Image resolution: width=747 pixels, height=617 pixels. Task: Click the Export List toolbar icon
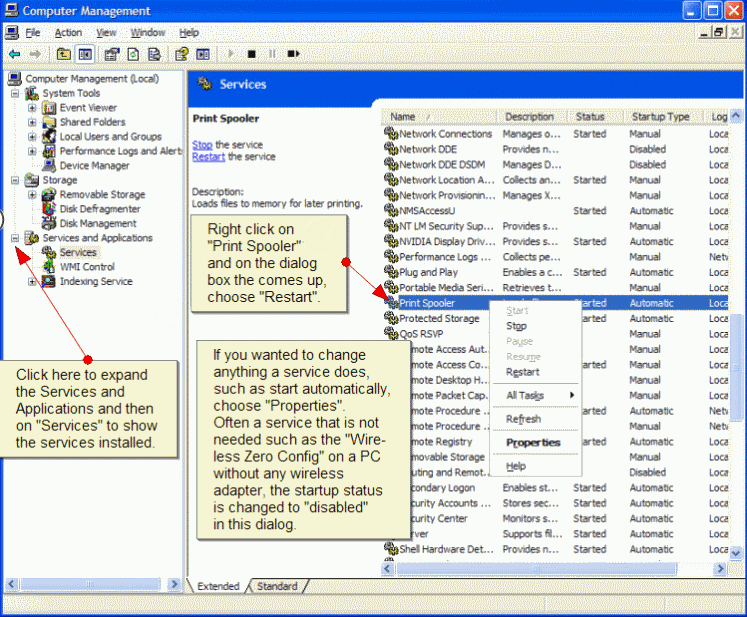pos(154,54)
